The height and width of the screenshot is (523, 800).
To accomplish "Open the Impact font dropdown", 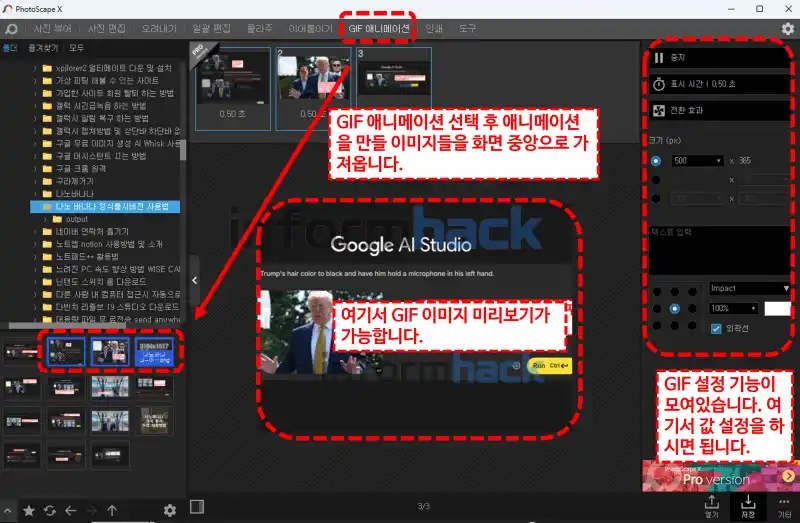I will 749,288.
